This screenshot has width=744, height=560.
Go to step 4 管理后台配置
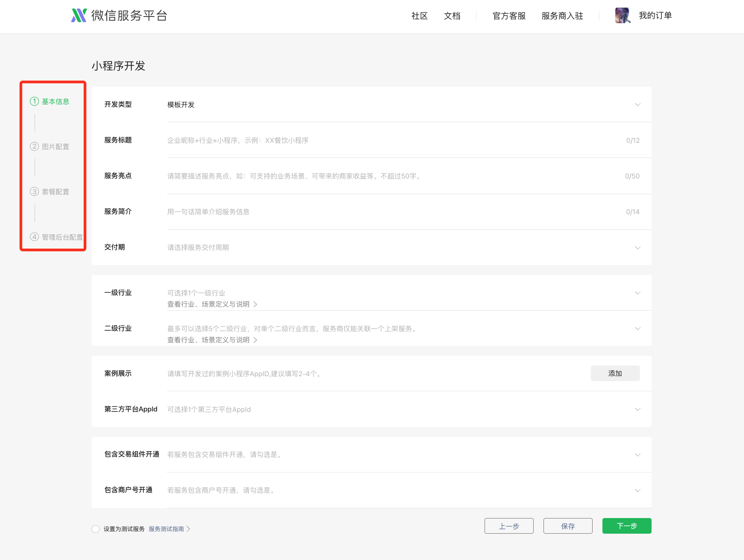pos(62,237)
